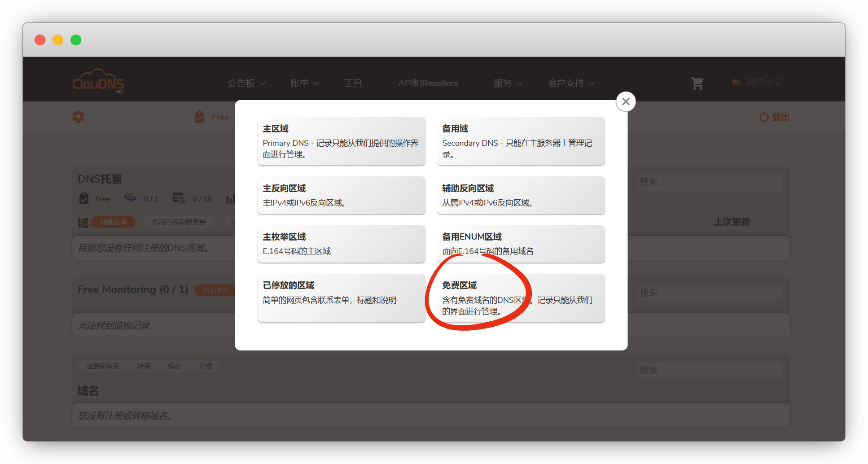Click the DNS zones count icon
This screenshot has width=868, height=464.
tap(130, 198)
